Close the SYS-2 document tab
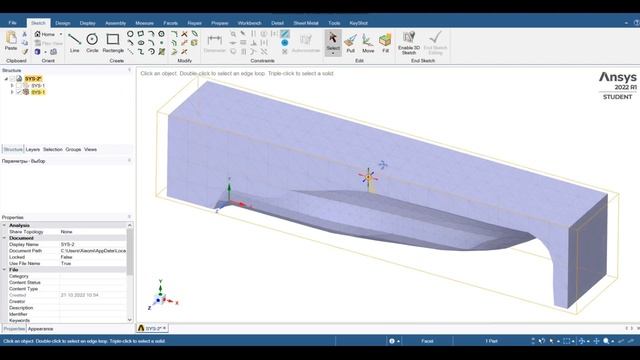Screen dimensions: 640x360 click(x=164, y=328)
